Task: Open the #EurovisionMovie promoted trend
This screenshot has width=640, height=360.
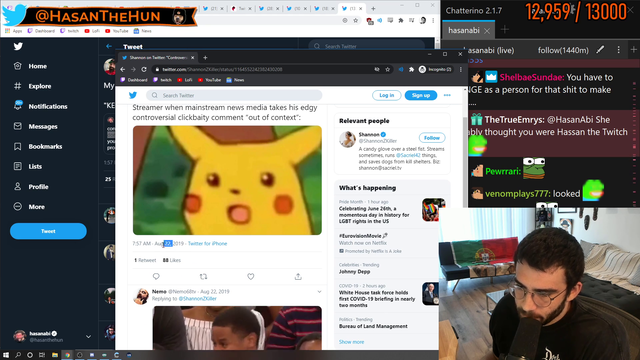Action: coord(363,236)
